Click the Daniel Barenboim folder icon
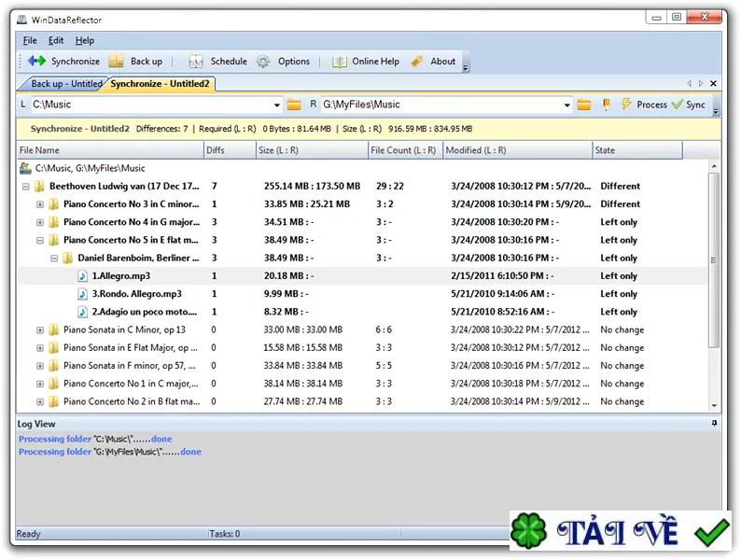Image resolution: width=741 pixels, height=560 pixels. point(68,258)
